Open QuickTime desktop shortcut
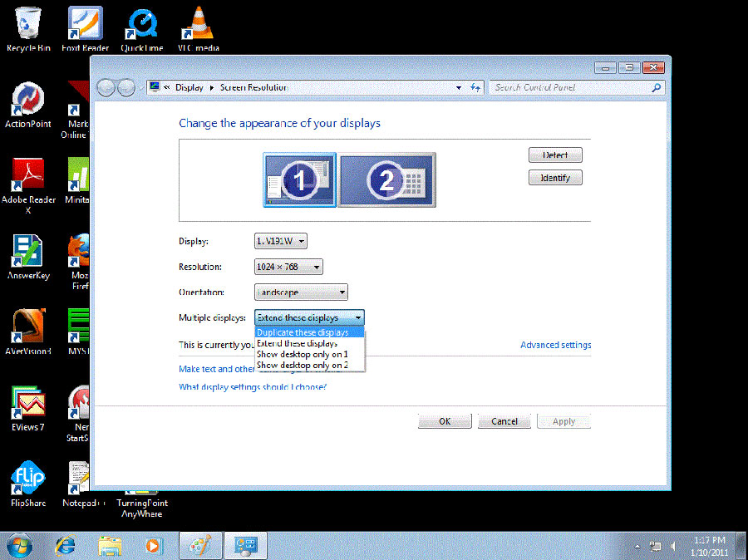Viewport: 748px width, 560px height. 141,26
